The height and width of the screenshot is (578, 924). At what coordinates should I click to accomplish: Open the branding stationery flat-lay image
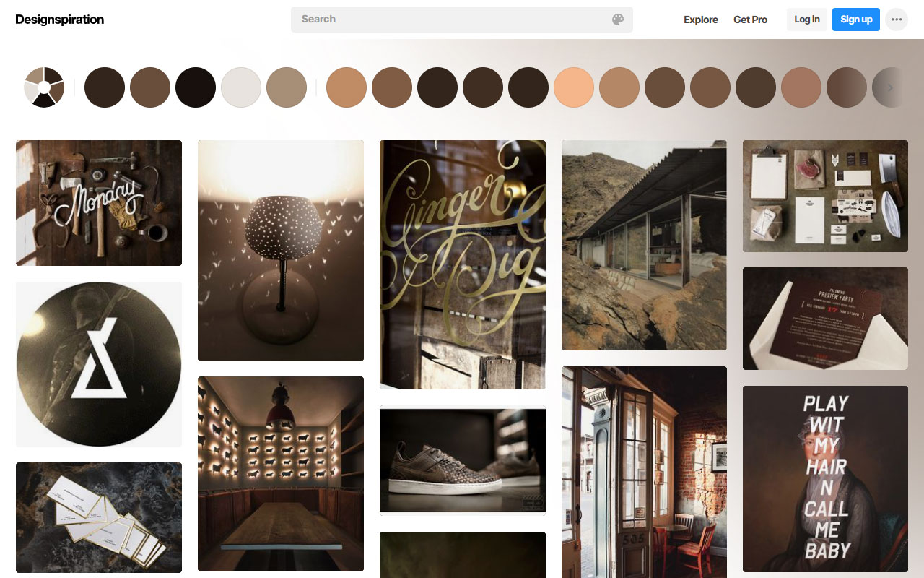pyautogui.click(x=825, y=196)
